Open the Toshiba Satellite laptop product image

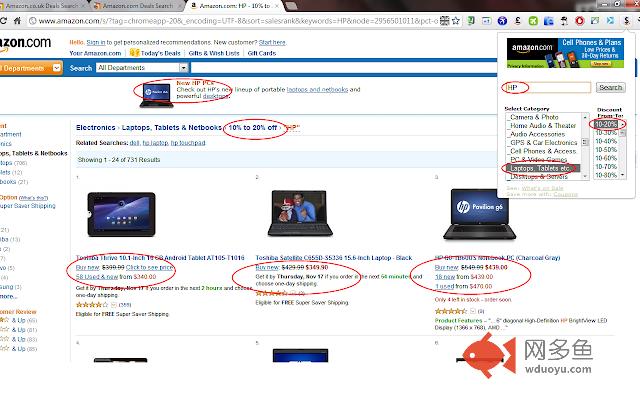pos(300,213)
